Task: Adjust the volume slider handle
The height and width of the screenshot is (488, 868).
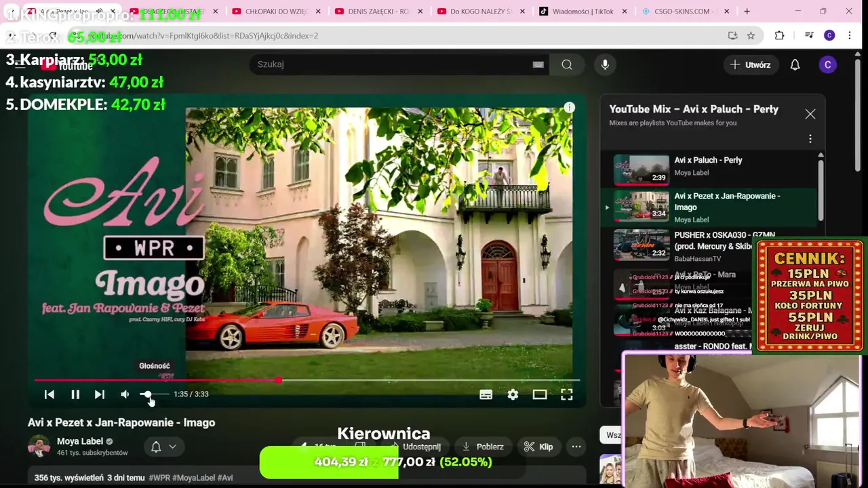Action: [x=146, y=394]
